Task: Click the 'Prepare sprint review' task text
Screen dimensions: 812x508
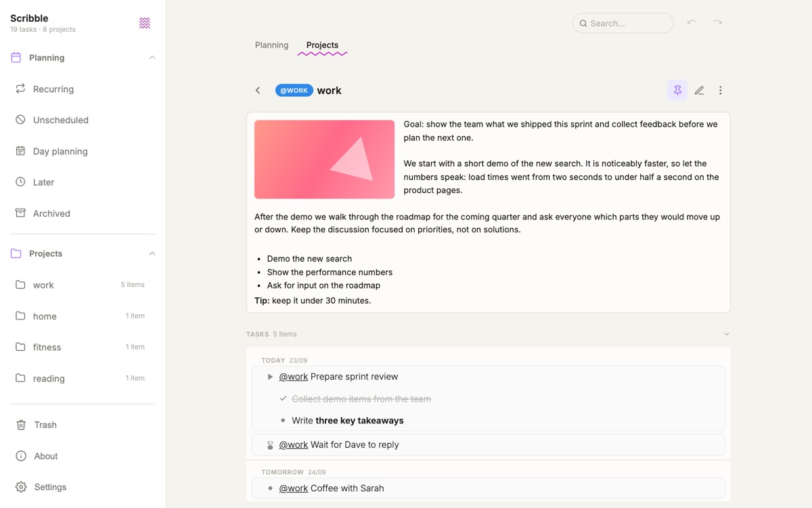Action: (x=354, y=377)
